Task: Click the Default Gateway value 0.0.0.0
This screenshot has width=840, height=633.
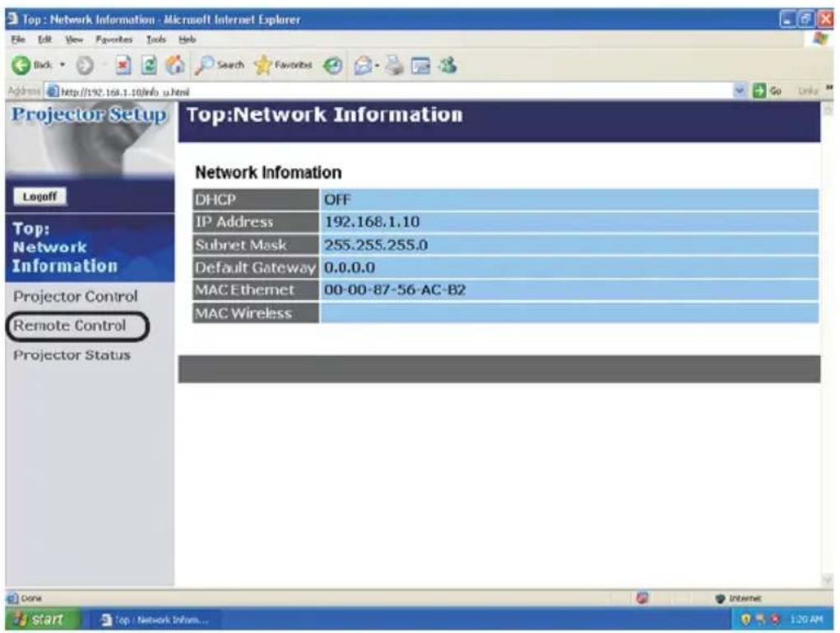Action: [350, 267]
